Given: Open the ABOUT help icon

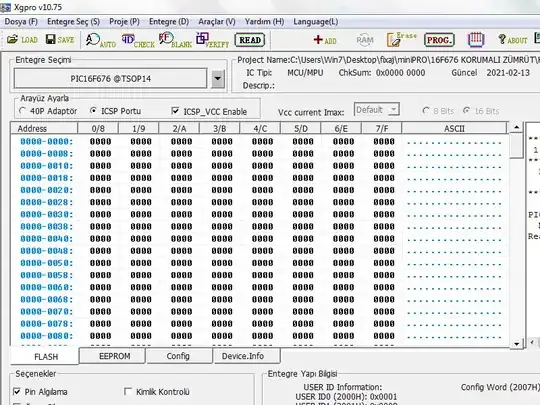Looking at the screenshot, I should (x=512, y=40).
